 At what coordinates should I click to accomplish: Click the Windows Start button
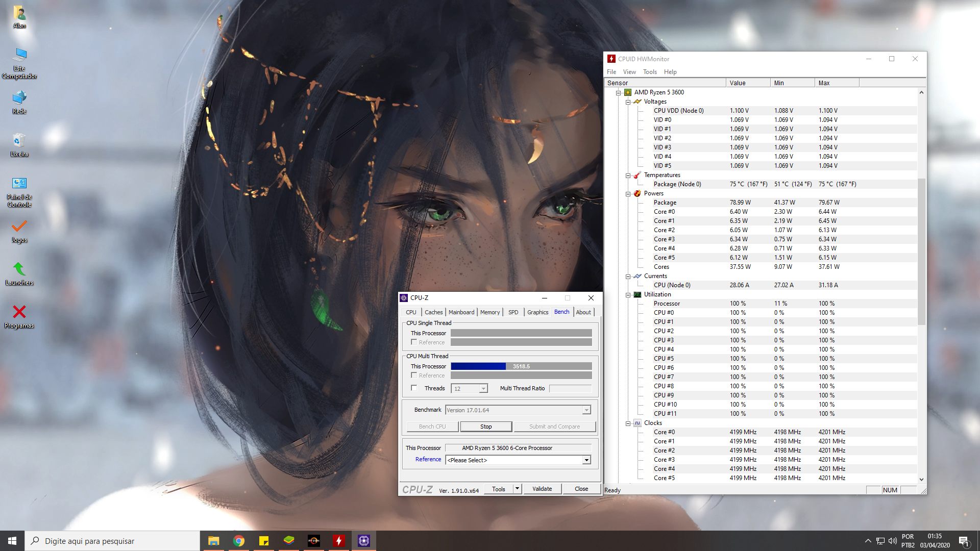coord(12,541)
